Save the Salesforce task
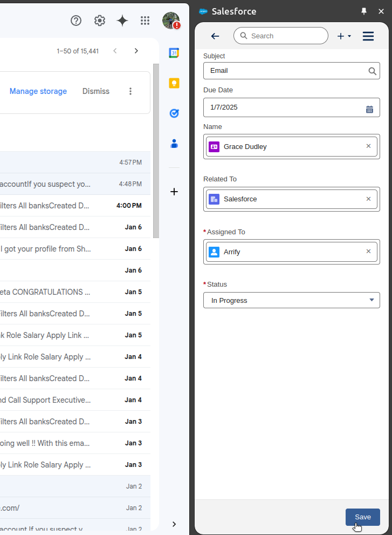392x535 pixels. (363, 517)
